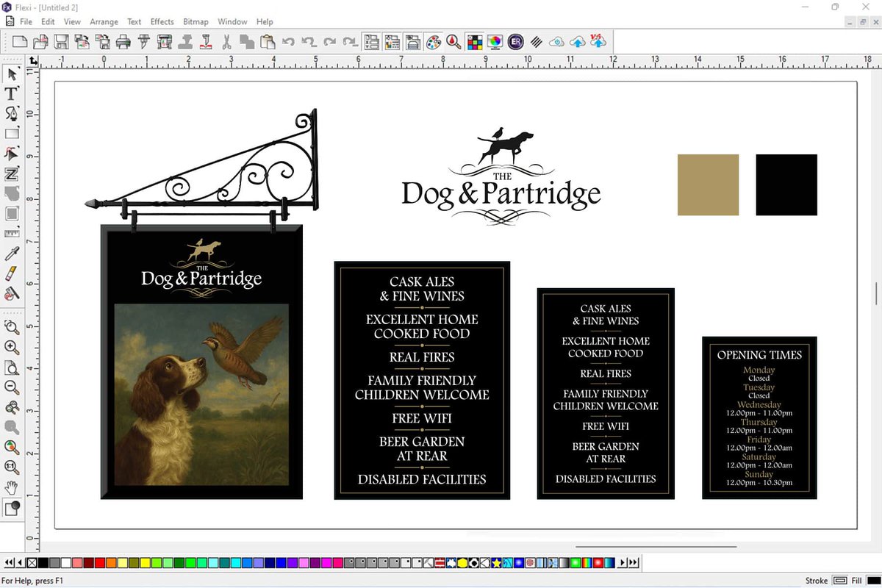This screenshot has width=882, height=588.
Task: Click the Open file icon
Action: (x=40, y=42)
